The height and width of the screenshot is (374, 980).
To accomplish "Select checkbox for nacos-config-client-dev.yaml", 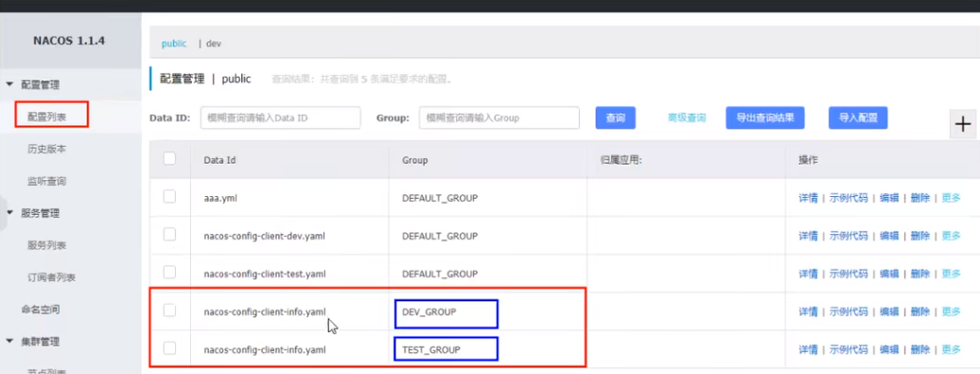I will pos(169,235).
